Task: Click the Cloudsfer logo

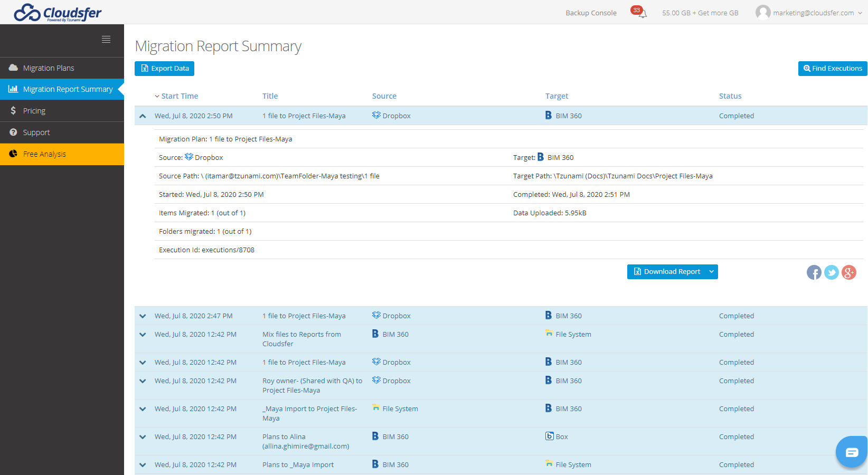Action: point(58,13)
